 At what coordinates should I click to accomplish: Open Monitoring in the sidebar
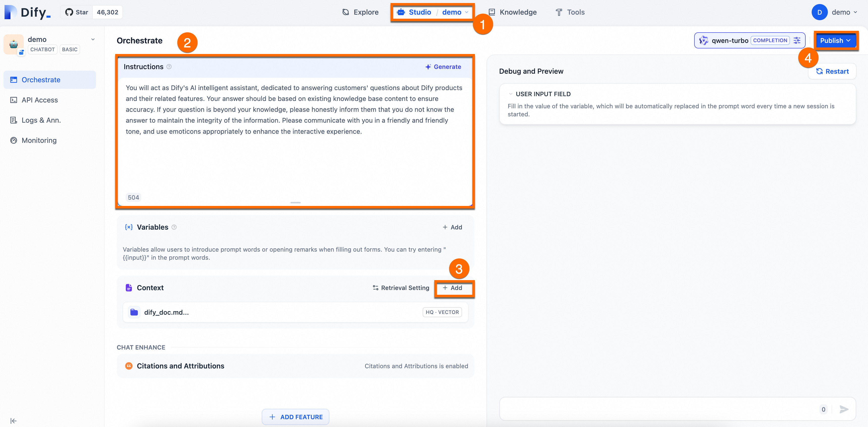pyautogui.click(x=50, y=140)
